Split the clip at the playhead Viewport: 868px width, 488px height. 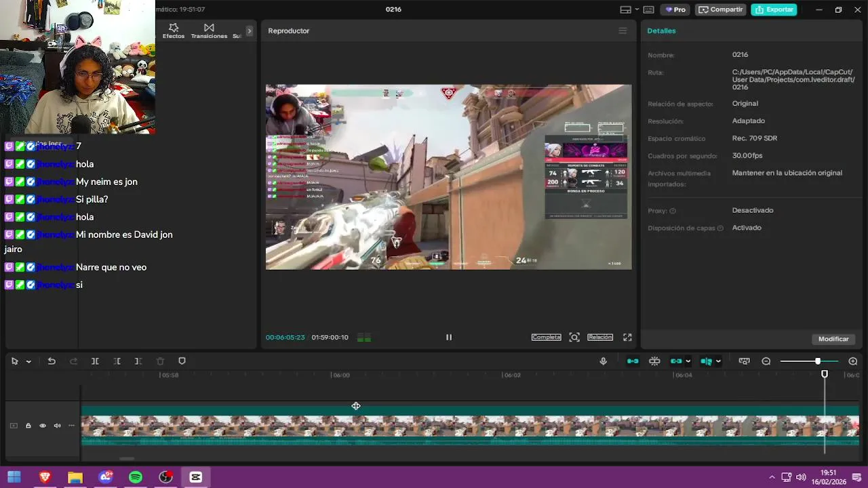click(95, 361)
